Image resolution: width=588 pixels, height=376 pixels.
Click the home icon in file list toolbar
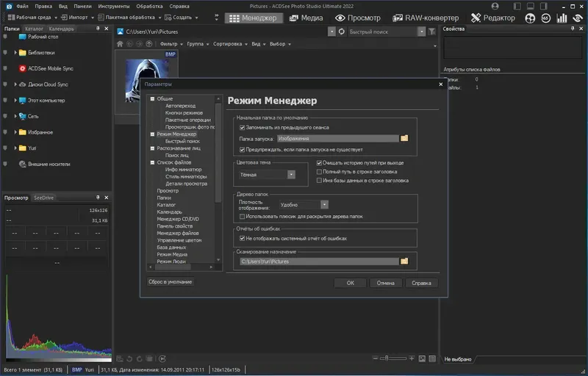pyautogui.click(x=120, y=44)
